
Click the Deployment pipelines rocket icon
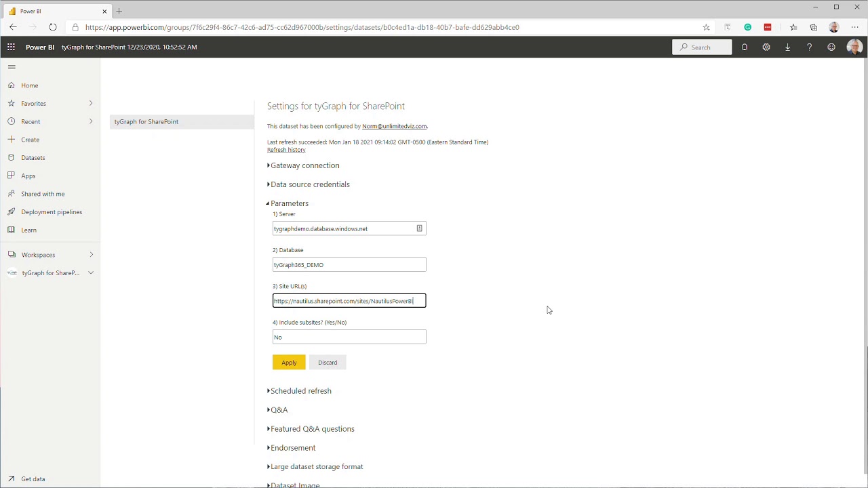12,212
